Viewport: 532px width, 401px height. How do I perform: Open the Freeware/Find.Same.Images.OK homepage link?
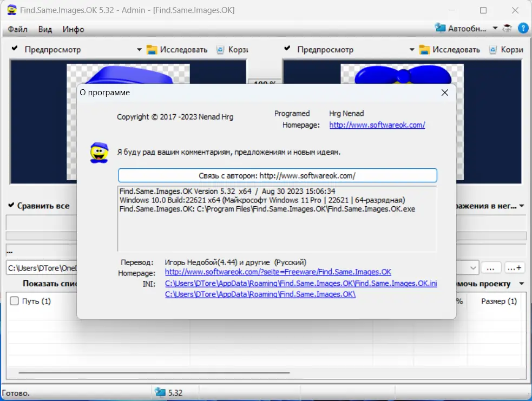tap(278, 272)
